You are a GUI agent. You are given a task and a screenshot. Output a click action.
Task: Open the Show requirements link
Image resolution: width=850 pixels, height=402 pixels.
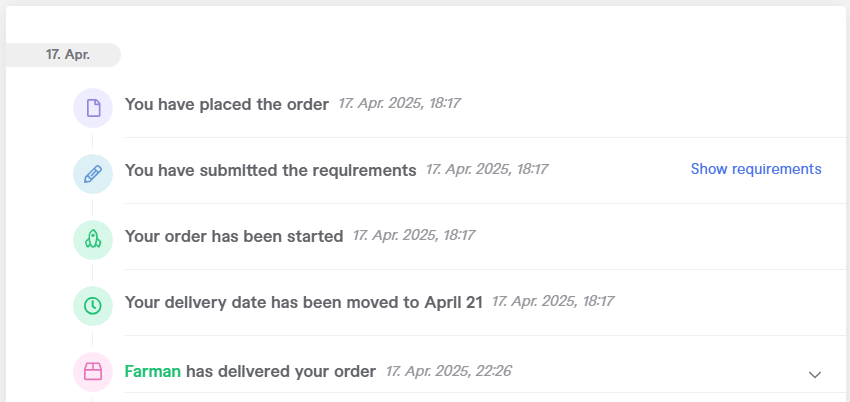click(x=756, y=169)
